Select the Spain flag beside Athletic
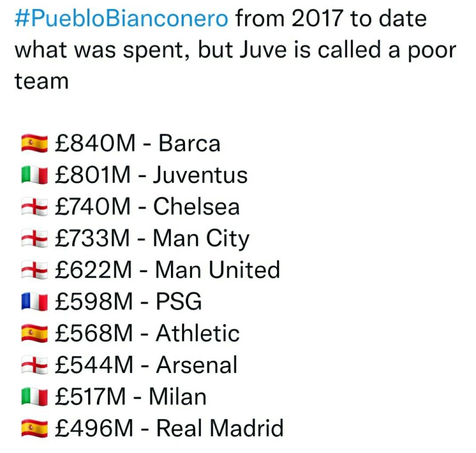Image resolution: width=476 pixels, height=453 pixels. 34,334
